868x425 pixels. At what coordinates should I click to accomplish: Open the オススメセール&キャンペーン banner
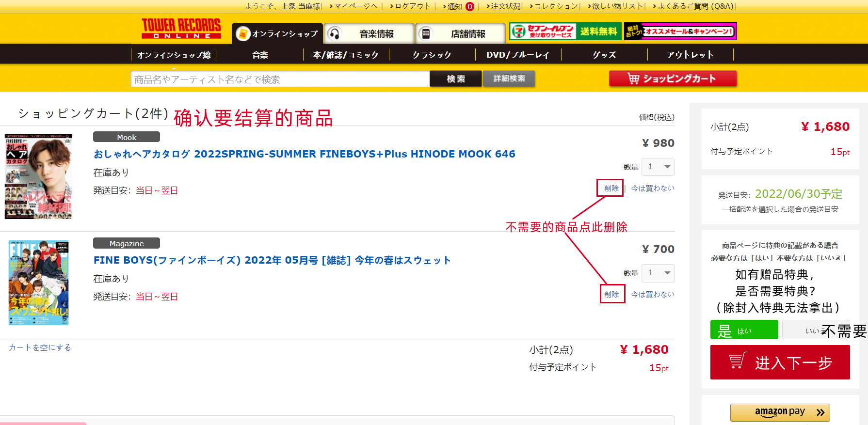pos(680,31)
